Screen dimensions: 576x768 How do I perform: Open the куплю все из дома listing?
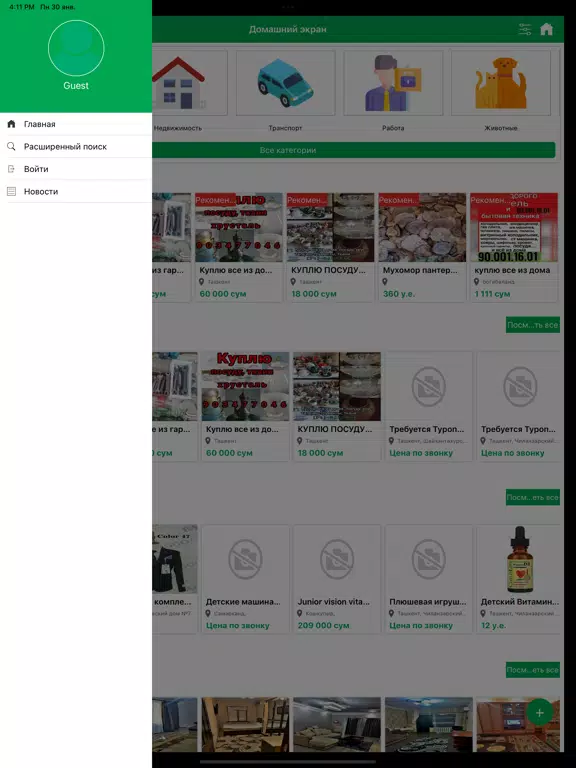click(514, 247)
